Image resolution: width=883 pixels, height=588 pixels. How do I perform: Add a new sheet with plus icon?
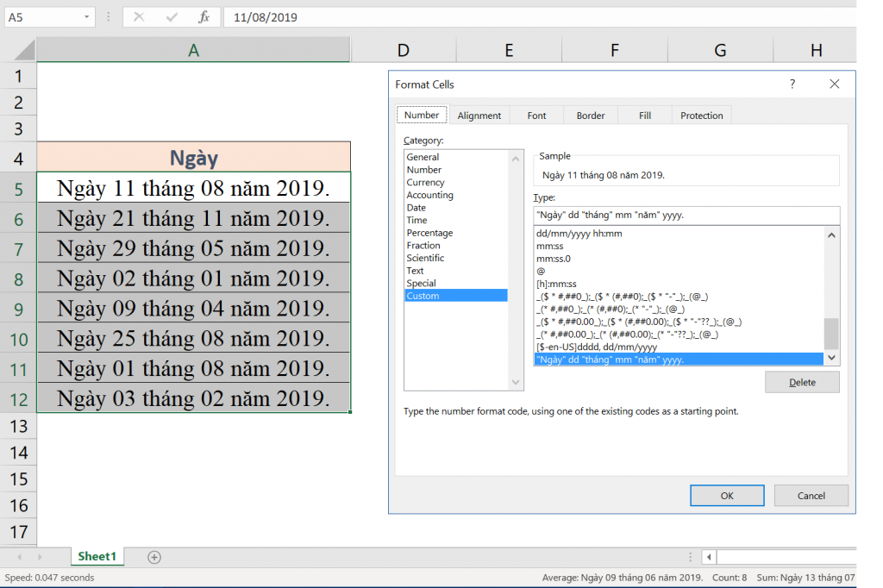[154, 557]
